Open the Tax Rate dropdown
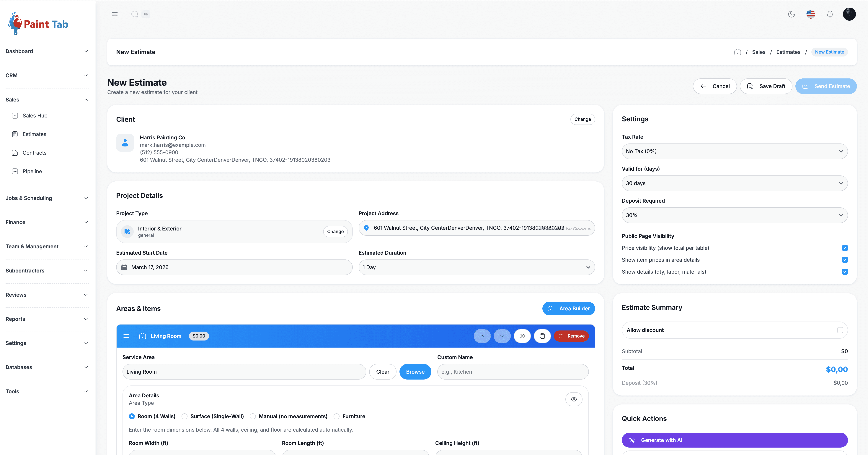868x455 pixels. pos(734,151)
